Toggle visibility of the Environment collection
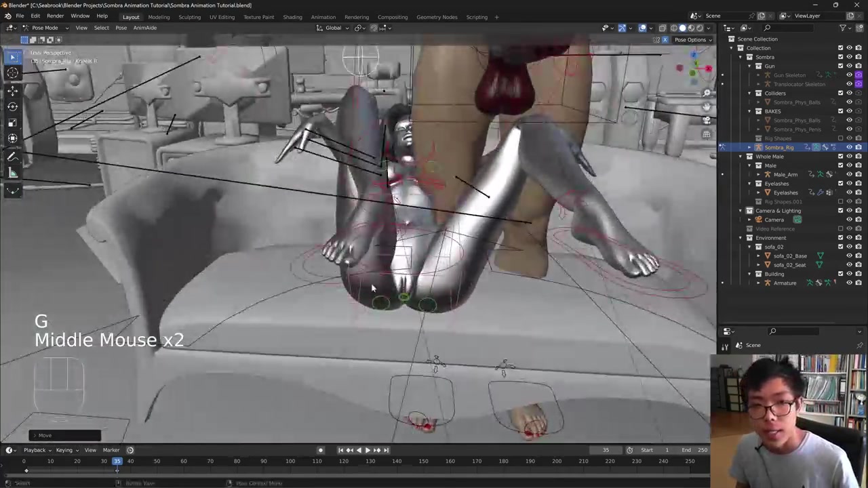Image resolution: width=868 pixels, height=488 pixels. point(849,238)
